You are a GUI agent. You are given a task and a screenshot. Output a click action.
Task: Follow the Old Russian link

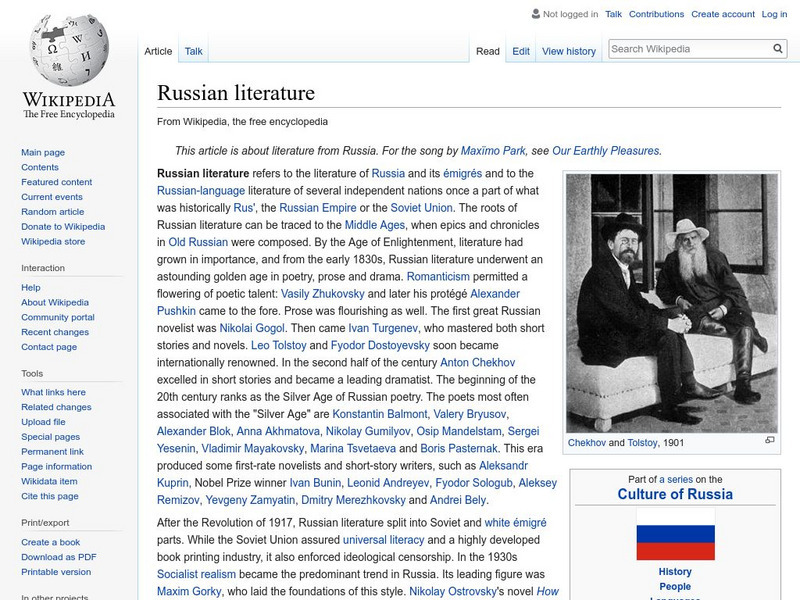pyautogui.click(x=198, y=242)
